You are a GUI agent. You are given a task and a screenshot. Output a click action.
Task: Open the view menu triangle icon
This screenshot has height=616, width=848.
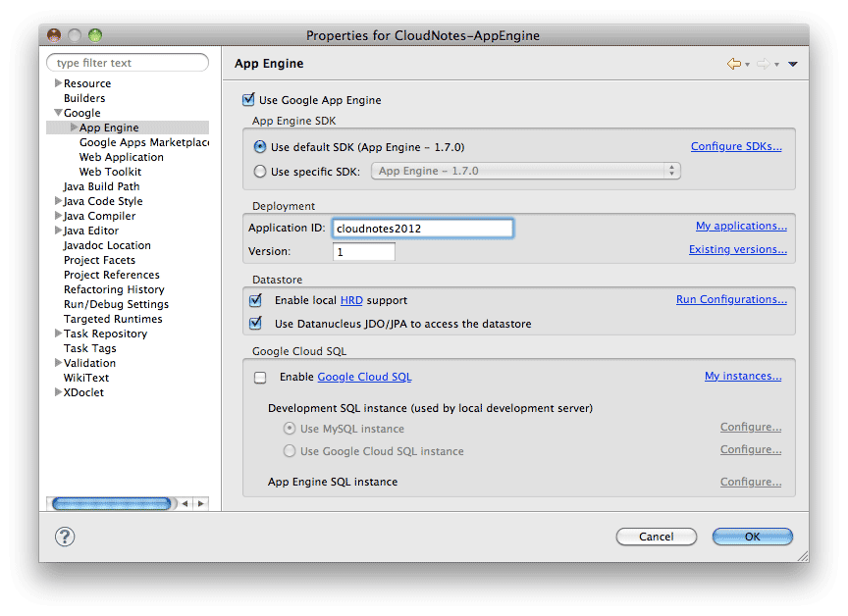792,65
